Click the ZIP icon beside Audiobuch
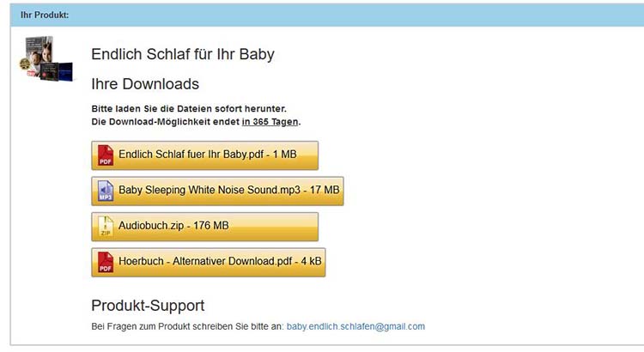The image size is (644, 352). pos(106,226)
